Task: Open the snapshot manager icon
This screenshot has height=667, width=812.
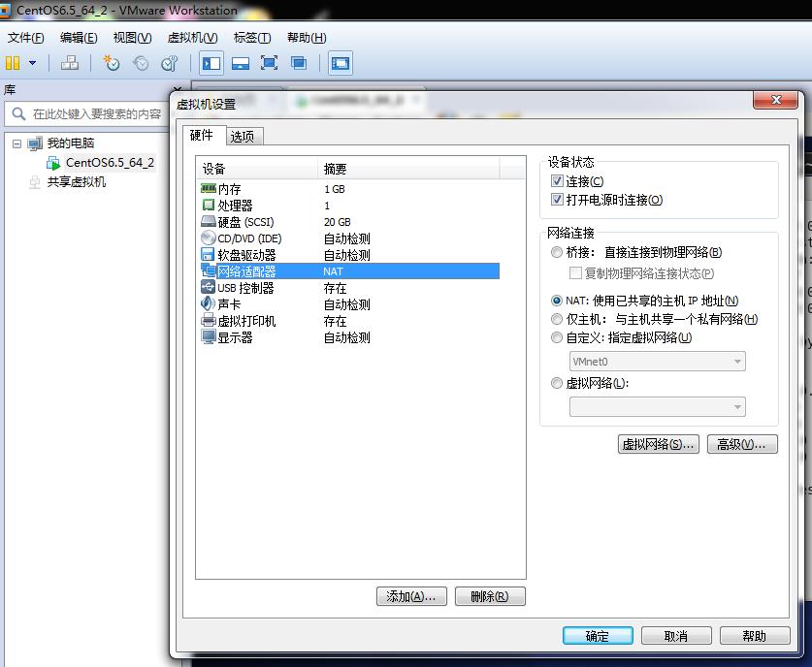Action: coord(170,63)
